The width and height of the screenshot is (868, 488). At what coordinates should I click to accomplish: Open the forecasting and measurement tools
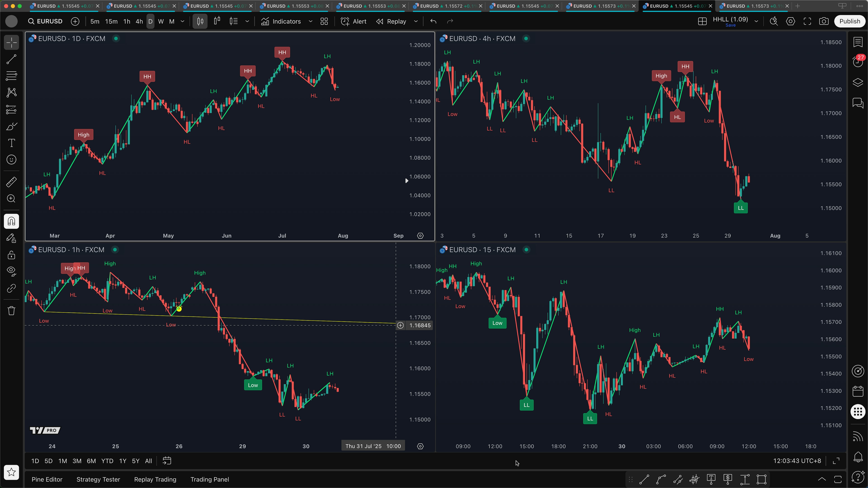click(x=12, y=109)
